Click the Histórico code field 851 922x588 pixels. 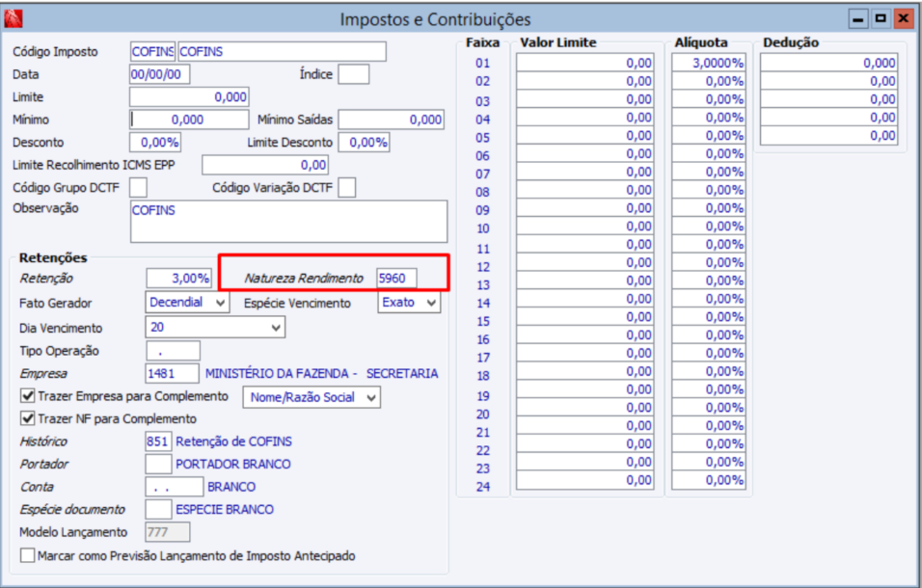[158, 441]
